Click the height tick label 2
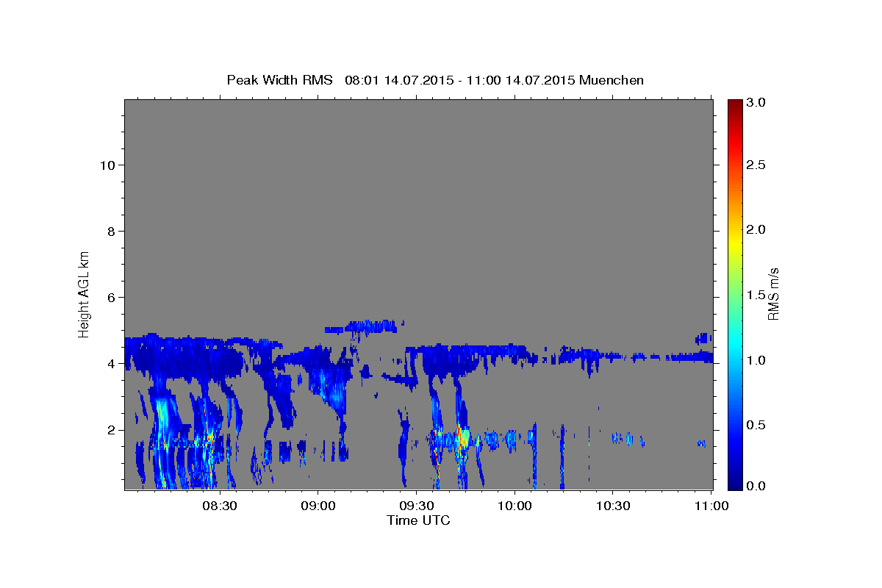This screenshot has width=882, height=588. click(x=110, y=429)
